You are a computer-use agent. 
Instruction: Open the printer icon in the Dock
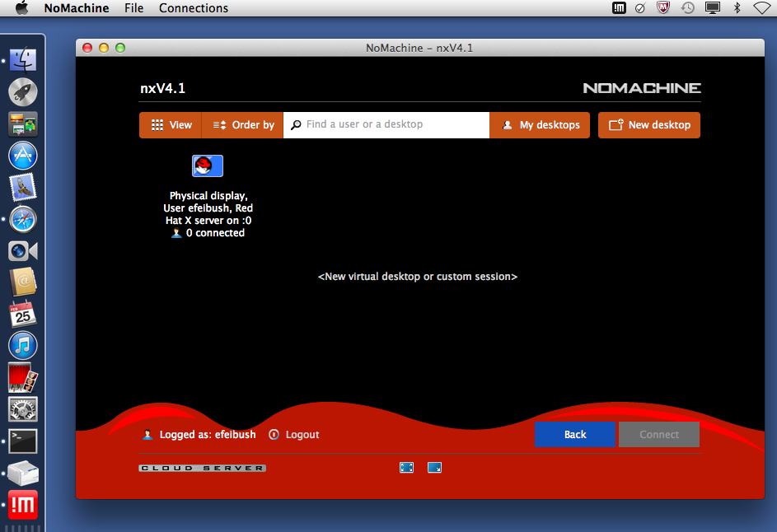(23, 473)
